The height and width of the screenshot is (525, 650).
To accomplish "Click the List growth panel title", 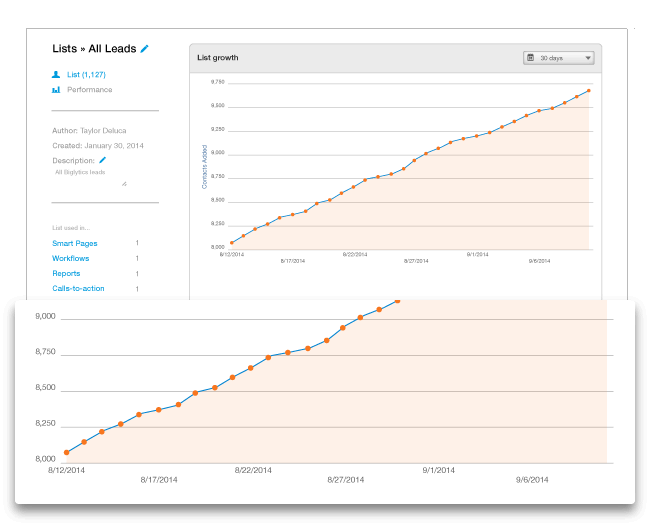I will click(x=218, y=58).
